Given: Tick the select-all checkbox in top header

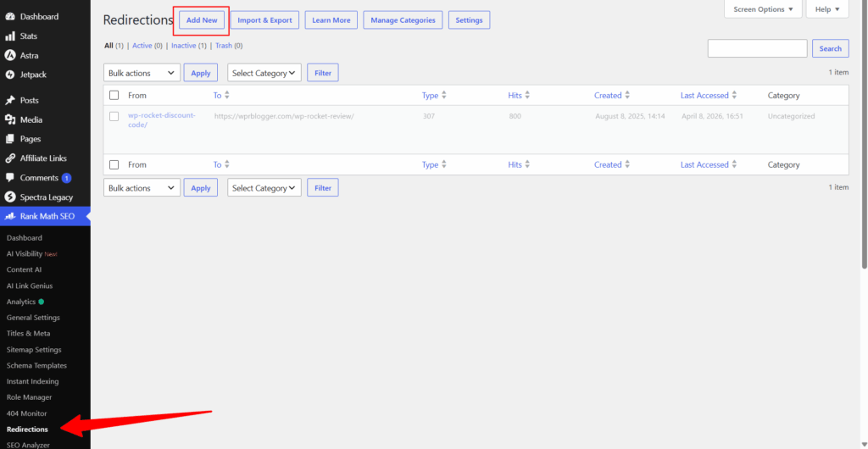Looking at the screenshot, I should (x=114, y=95).
